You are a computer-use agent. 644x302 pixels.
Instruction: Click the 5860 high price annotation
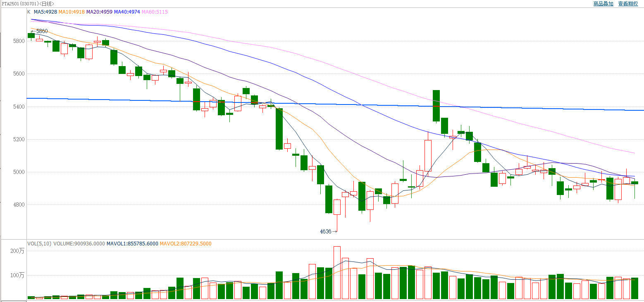pos(42,31)
